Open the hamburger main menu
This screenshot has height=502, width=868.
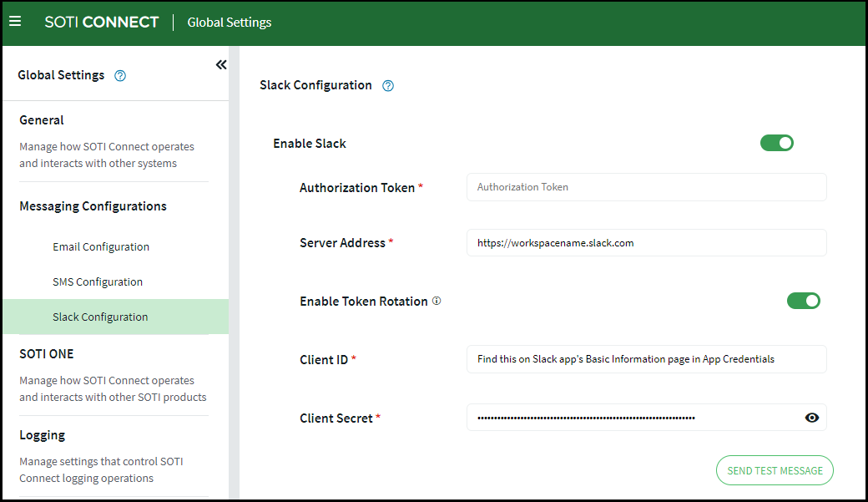coord(15,22)
